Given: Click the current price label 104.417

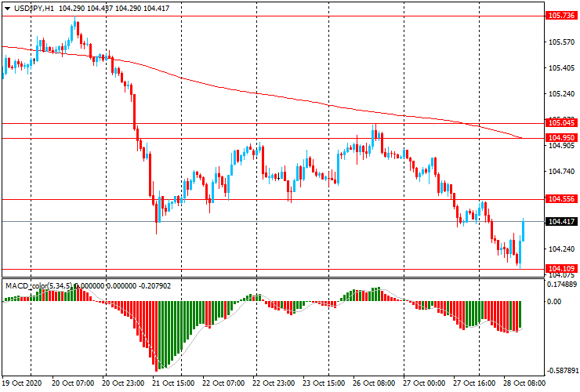Looking at the screenshot, I should tap(561, 221).
